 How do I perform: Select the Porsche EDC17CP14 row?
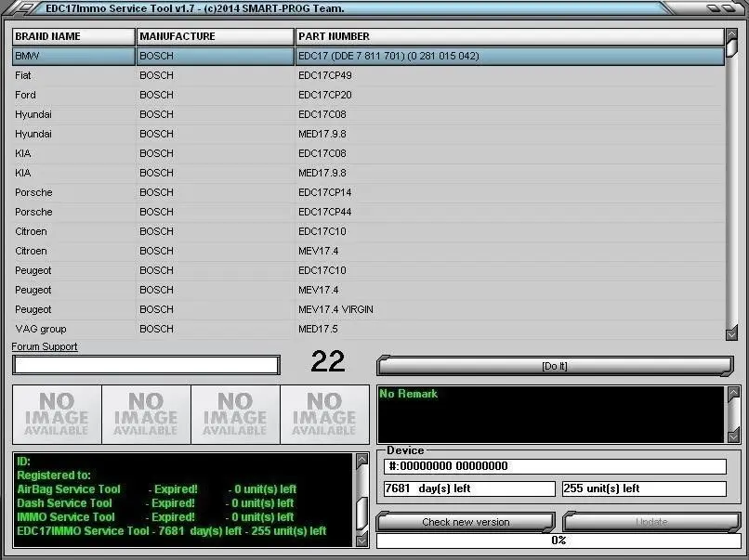368,192
